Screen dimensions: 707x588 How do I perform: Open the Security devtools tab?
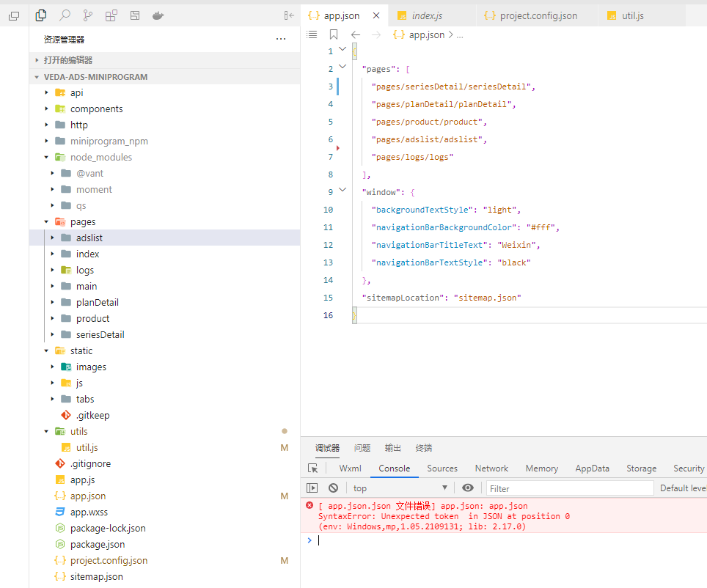click(x=689, y=468)
